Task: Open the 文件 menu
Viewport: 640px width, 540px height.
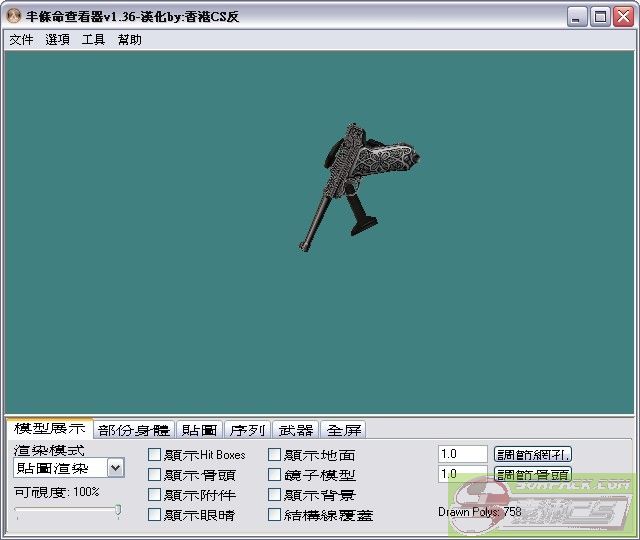Action: 21,40
